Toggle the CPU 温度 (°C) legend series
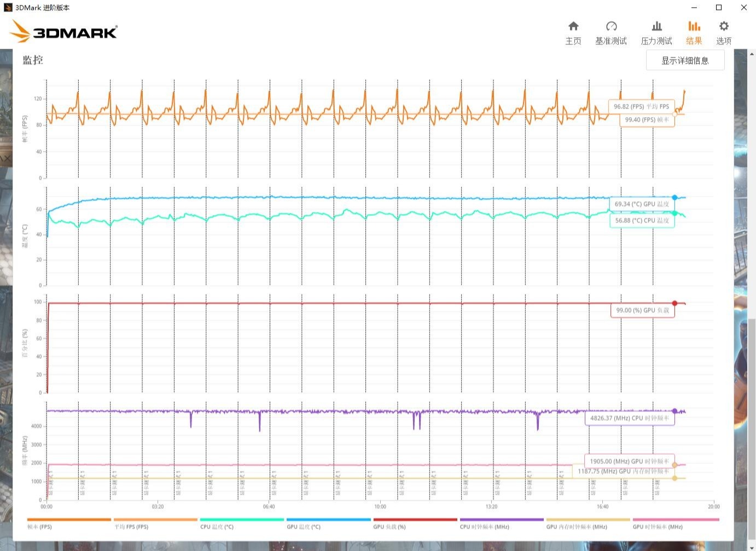Viewport: 756px width, 551px height. (242, 523)
